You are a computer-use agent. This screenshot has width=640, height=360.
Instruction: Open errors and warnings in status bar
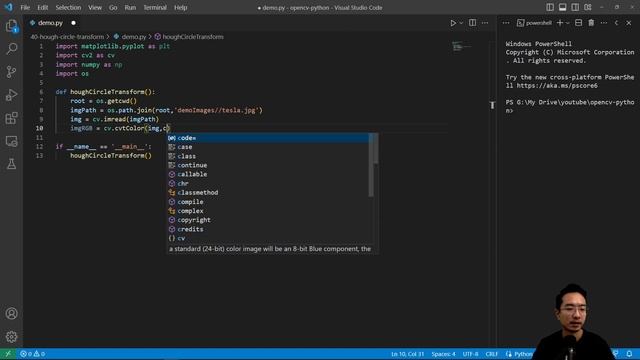tap(32, 354)
